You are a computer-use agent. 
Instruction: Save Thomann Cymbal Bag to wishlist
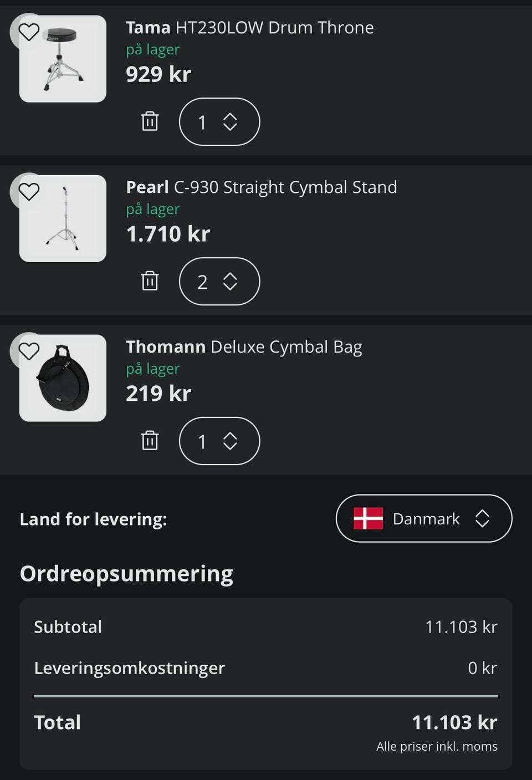(29, 351)
